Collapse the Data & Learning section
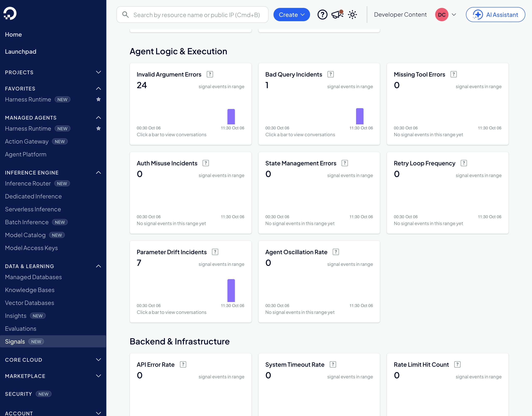 [53, 266]
